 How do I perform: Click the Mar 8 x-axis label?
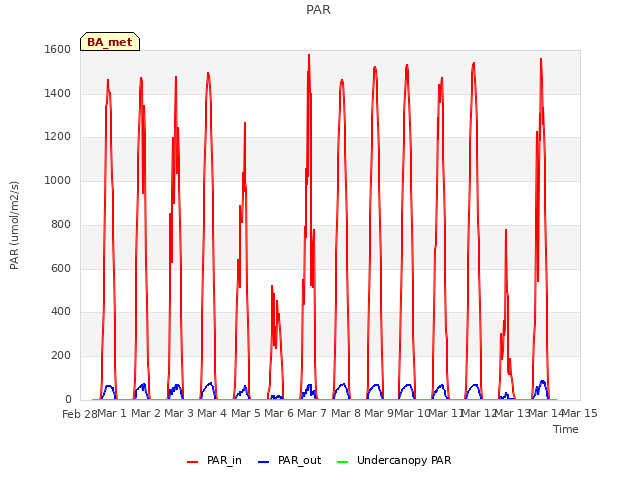[x=346, y=413]
